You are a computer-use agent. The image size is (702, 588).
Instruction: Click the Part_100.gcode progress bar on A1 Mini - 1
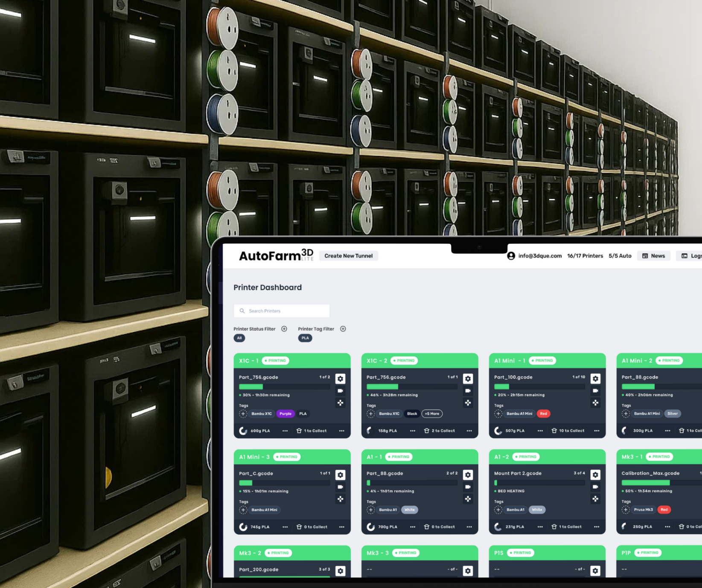[x=539, y=387]
